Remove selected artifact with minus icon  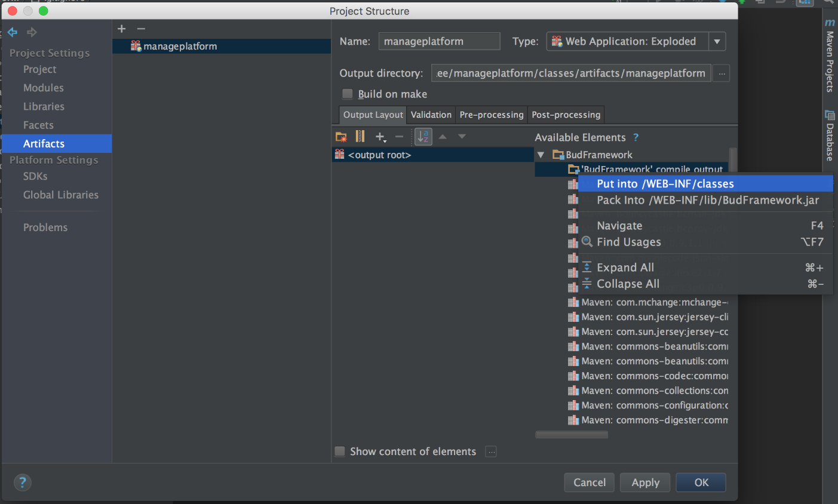click(141, 29)
